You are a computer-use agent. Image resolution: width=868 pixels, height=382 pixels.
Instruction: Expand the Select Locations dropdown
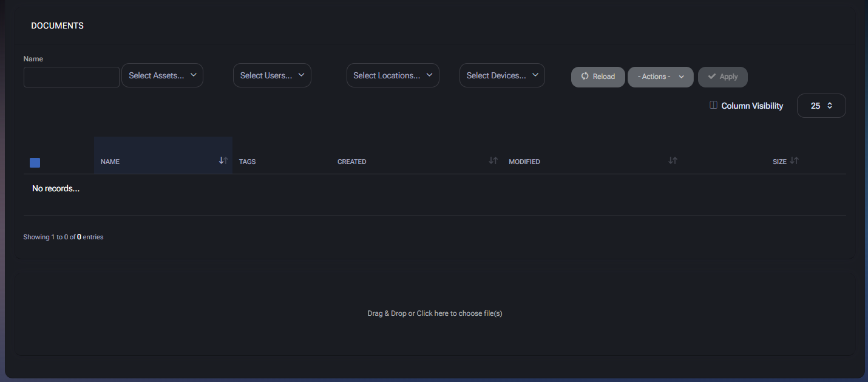(x=393, y=75)
